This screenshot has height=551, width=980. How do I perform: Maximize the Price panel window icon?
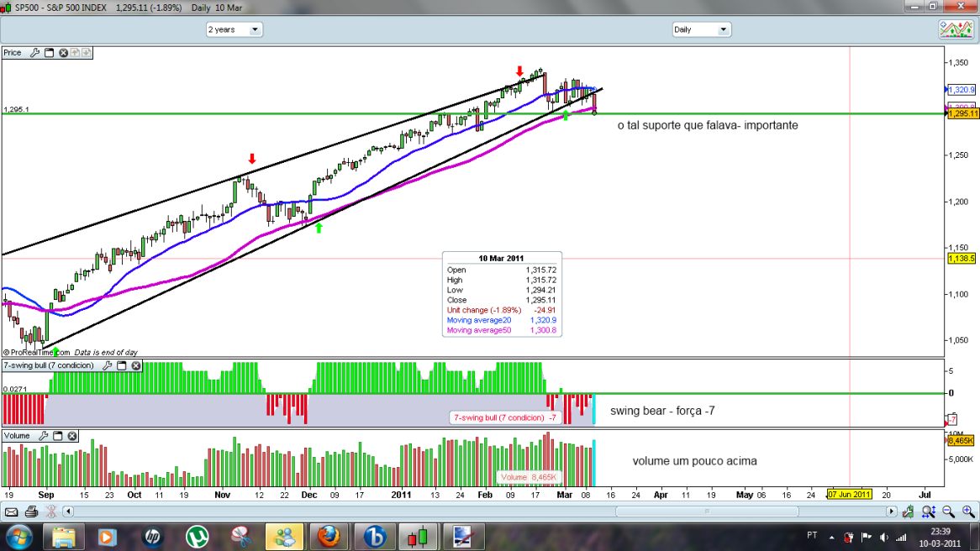[50, 53]
